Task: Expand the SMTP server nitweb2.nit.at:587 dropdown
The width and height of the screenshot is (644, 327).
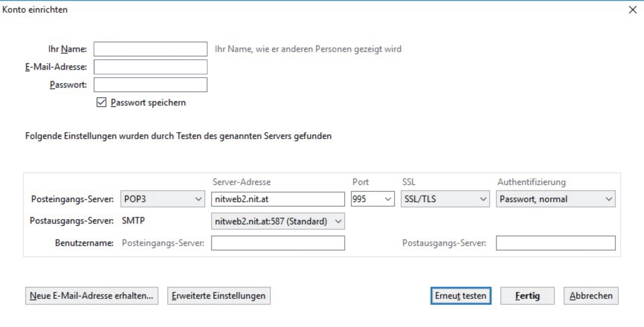Action: [278, 221]
